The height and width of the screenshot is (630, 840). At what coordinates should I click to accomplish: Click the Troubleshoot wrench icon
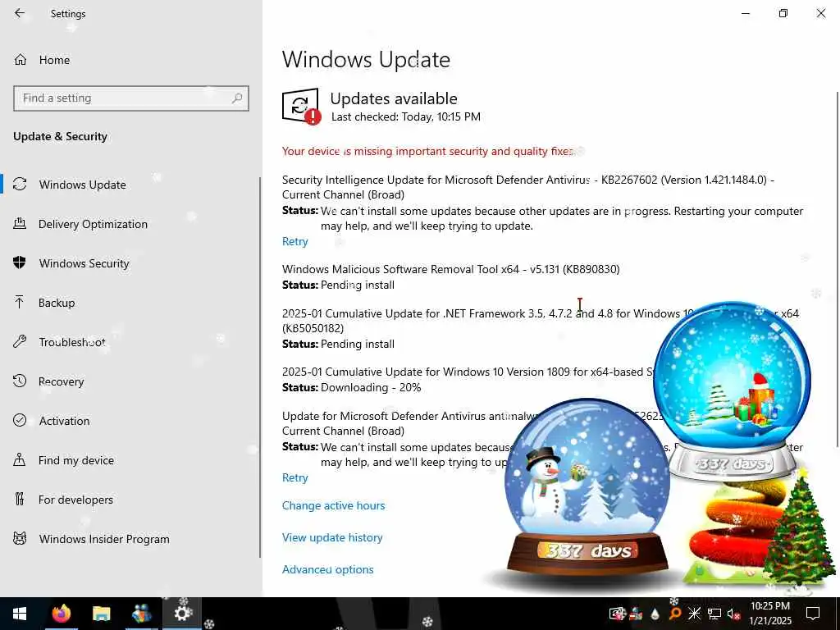(20, 342)
